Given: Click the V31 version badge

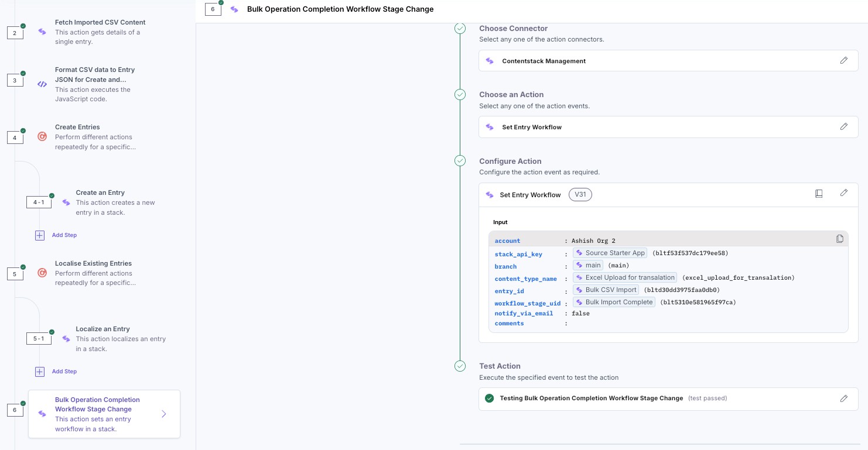Looking at the screenshot, I should [x=580, y=195].
